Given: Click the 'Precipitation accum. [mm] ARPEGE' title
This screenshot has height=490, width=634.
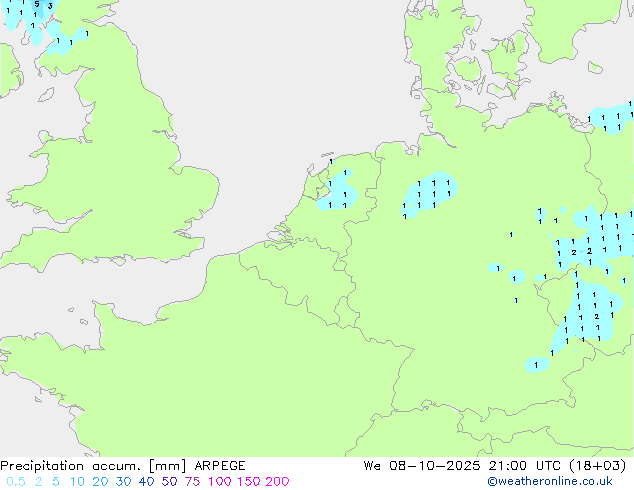Looking at the screenshot, I should pyautogui.click(x=123, y=466).
